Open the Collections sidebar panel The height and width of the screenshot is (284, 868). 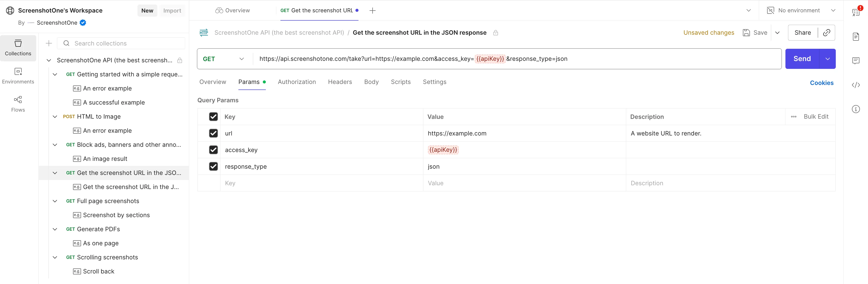(x=18, y=48)
